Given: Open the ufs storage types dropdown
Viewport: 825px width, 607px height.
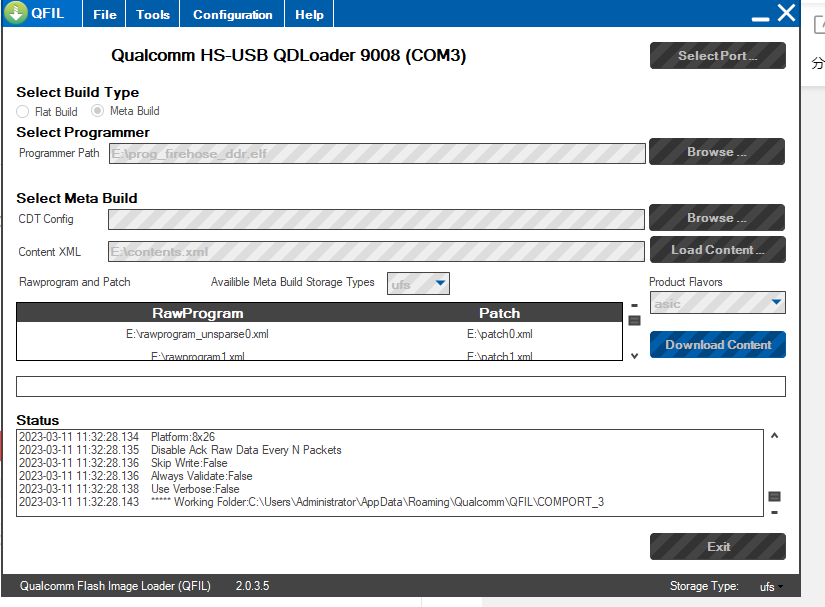Looking at the screenshot, I should coord(418,284).
